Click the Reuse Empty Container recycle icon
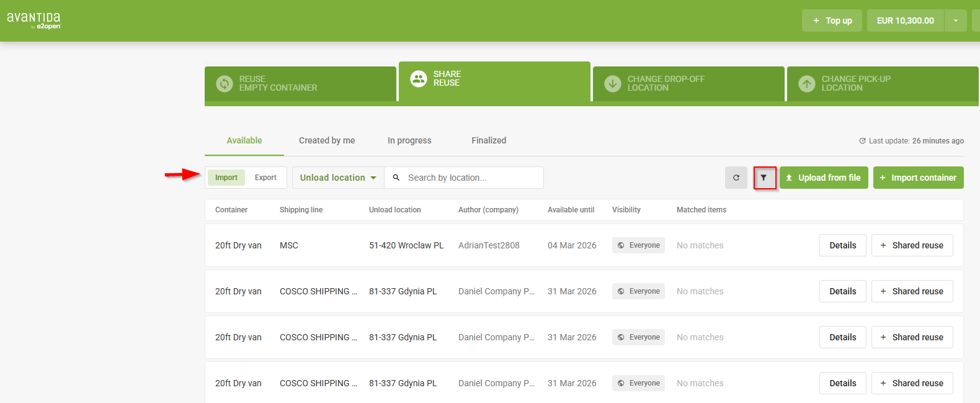Screen dimensions: 980x403 [225, 83]
